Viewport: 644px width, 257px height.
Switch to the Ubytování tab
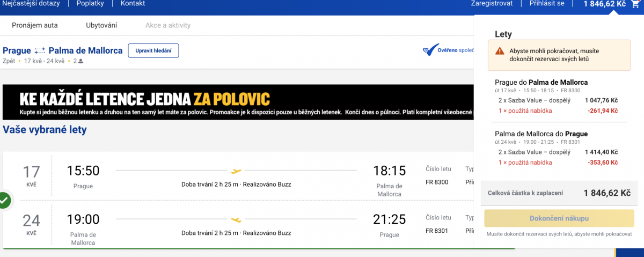101,25
